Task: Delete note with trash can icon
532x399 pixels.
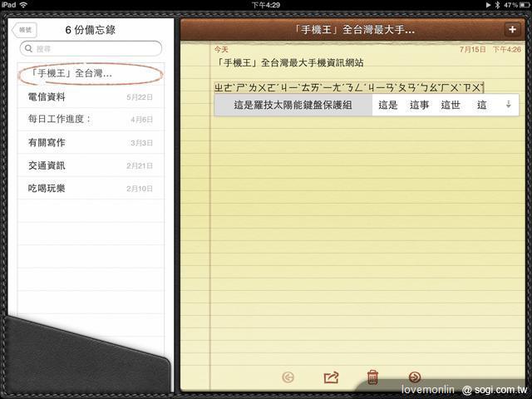Action: [372, 377]
